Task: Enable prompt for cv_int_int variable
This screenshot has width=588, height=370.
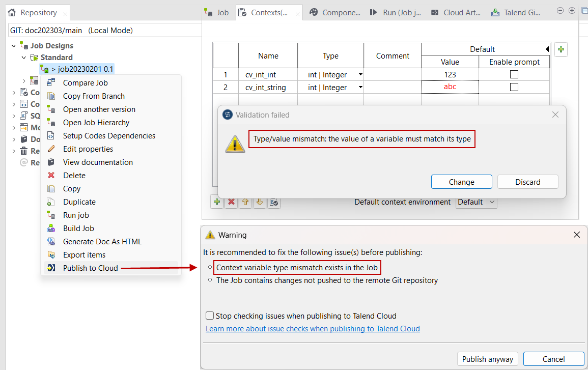Action: point(514,74)
